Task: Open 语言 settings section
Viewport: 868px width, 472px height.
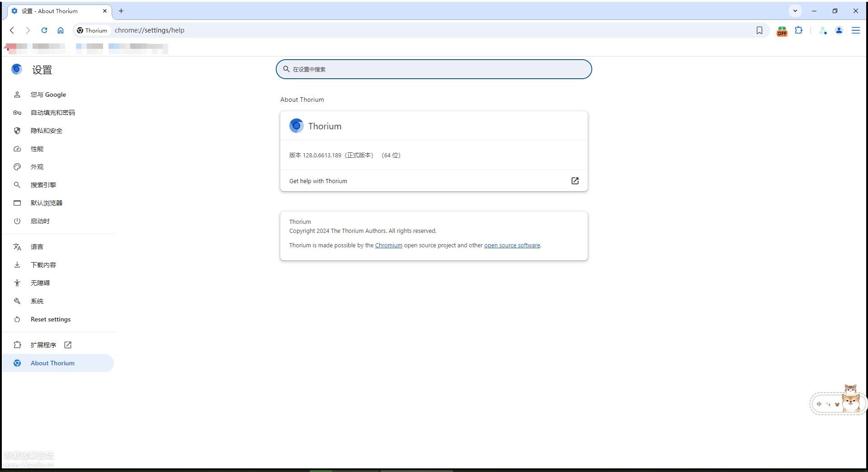Action: (x=58, y=247)
